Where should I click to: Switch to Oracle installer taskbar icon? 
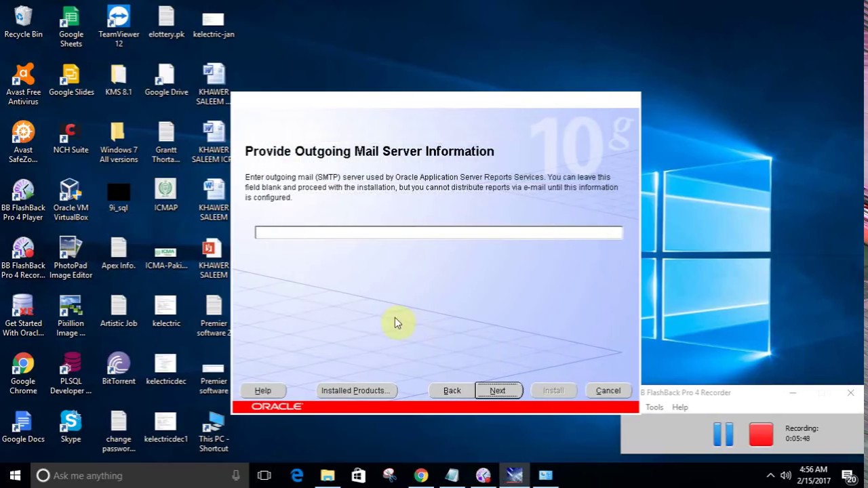515,476
